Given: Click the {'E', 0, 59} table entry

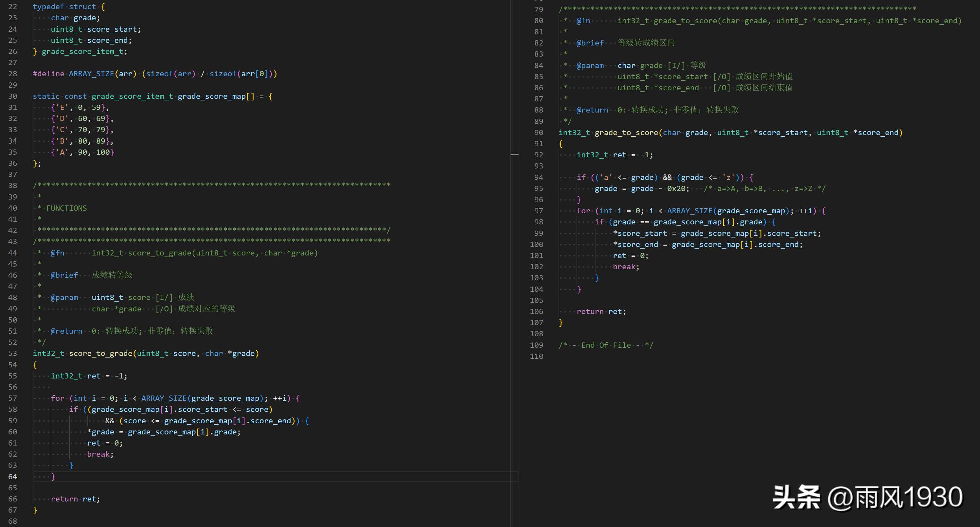Looking at the screenshot, I should pos(80,108).
